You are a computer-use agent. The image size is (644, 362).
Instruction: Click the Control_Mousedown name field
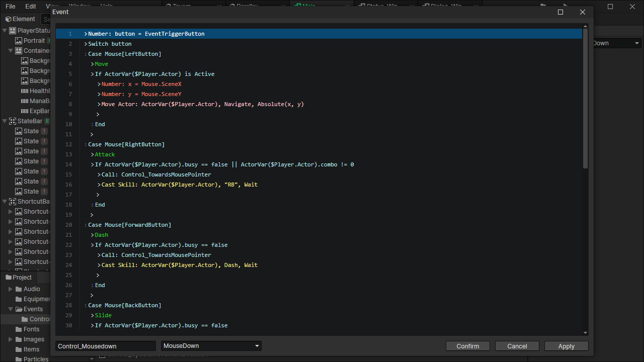pyautogui.click(x=105, y=346)
